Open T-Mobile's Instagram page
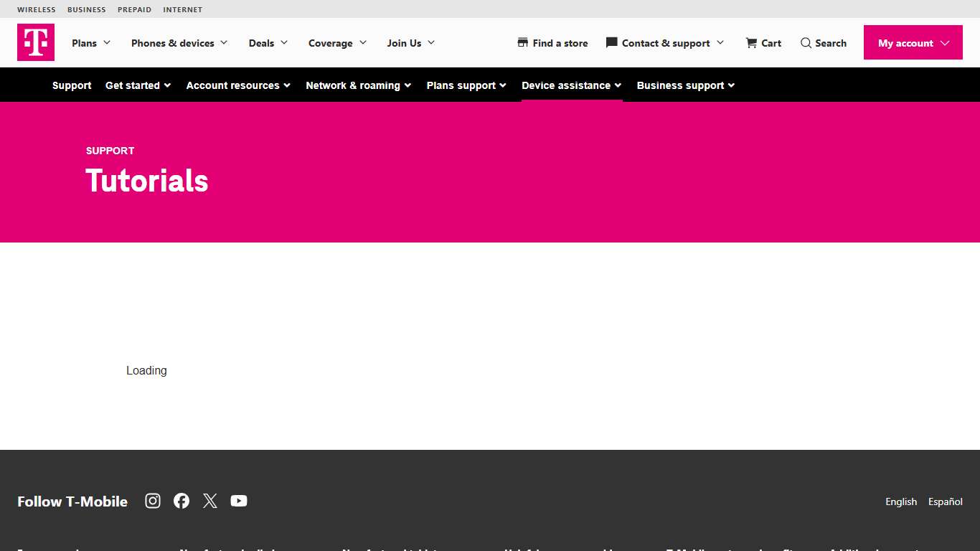The image size is (980, 551). coord(152,500)
